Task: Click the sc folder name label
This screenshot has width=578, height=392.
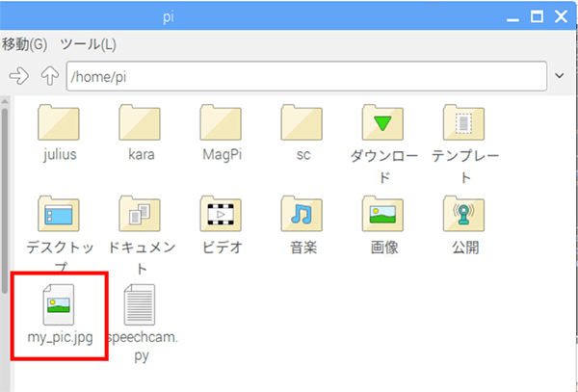Action: [303, 155]
